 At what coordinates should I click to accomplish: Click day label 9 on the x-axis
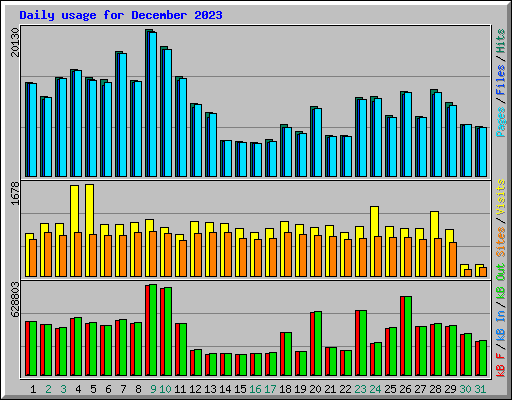coord(153,389)
